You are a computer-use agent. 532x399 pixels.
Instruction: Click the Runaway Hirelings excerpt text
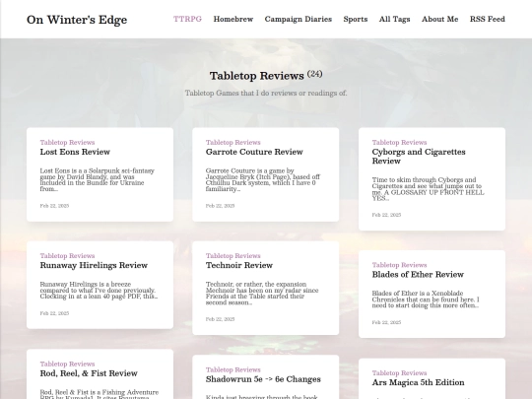99,290
